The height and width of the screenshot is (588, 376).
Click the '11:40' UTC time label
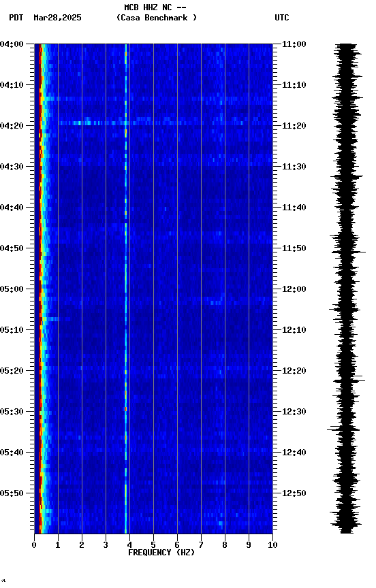[294, 208]
